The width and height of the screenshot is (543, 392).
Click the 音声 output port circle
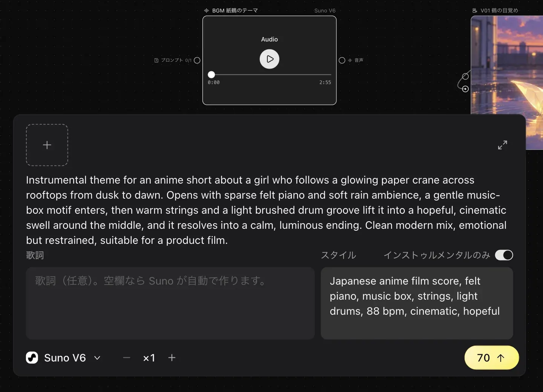(342, 60)
